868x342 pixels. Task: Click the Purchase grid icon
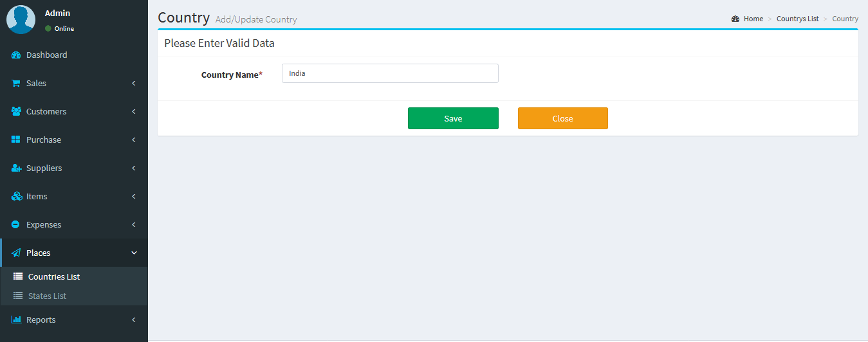[16, 139]
